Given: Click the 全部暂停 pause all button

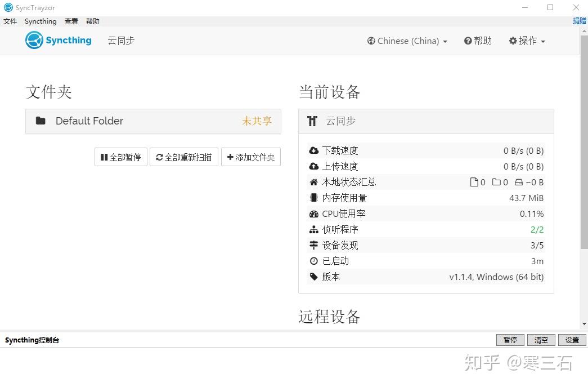Looking at the screenshot, I should coord(120,157).
